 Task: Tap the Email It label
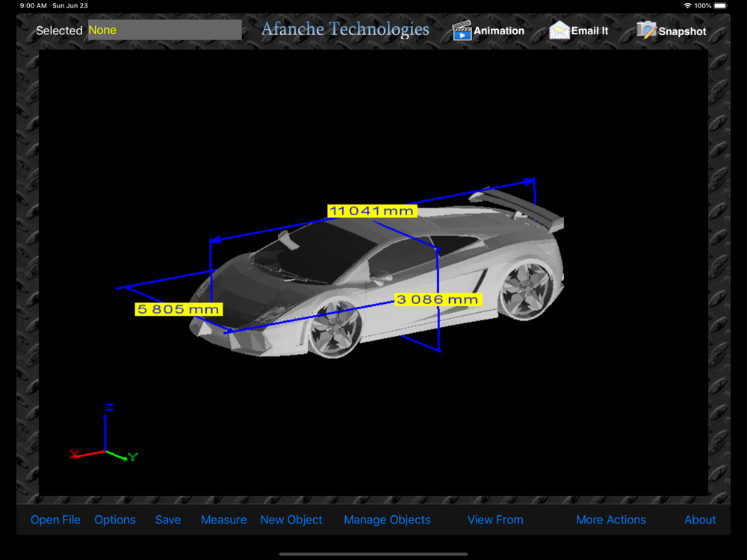click(x=590, y=31)
